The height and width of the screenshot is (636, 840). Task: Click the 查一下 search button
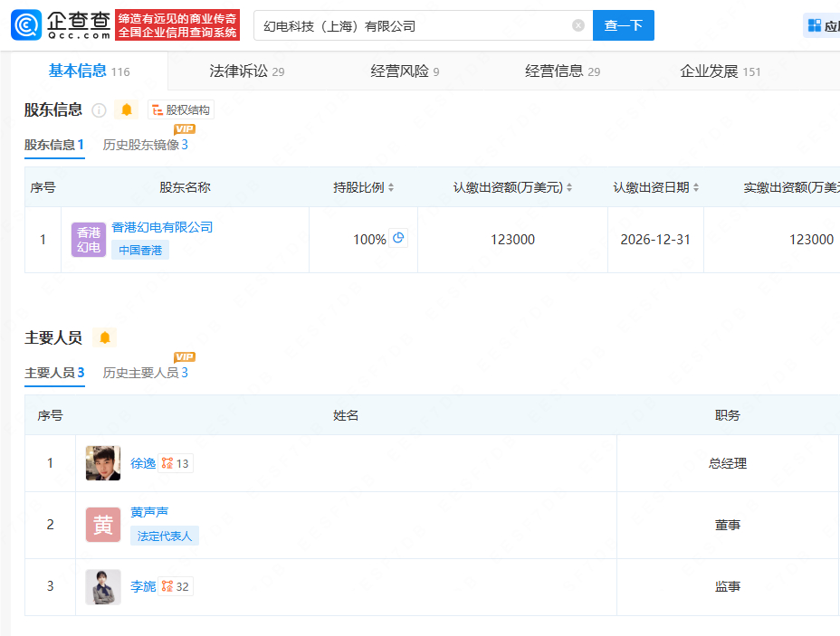click(x=623, y=25)
